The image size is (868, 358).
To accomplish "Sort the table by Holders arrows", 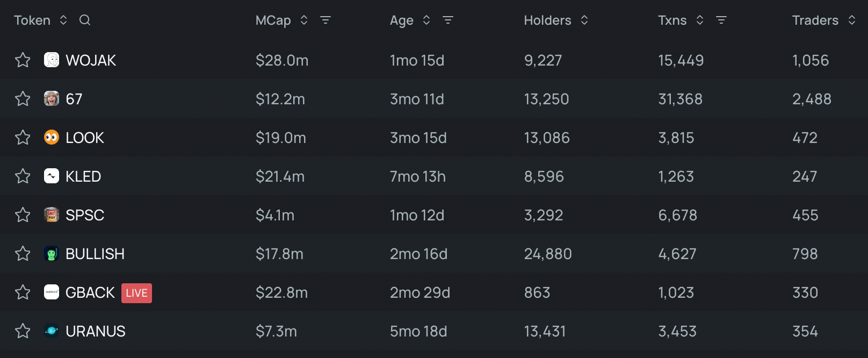I will click(x=584, y=20).
